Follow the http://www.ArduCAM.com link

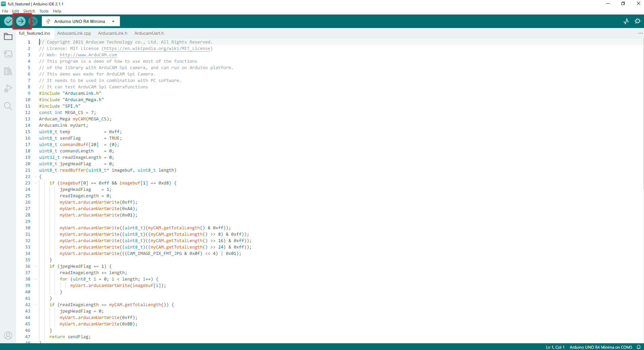click(x=88, y=55)
